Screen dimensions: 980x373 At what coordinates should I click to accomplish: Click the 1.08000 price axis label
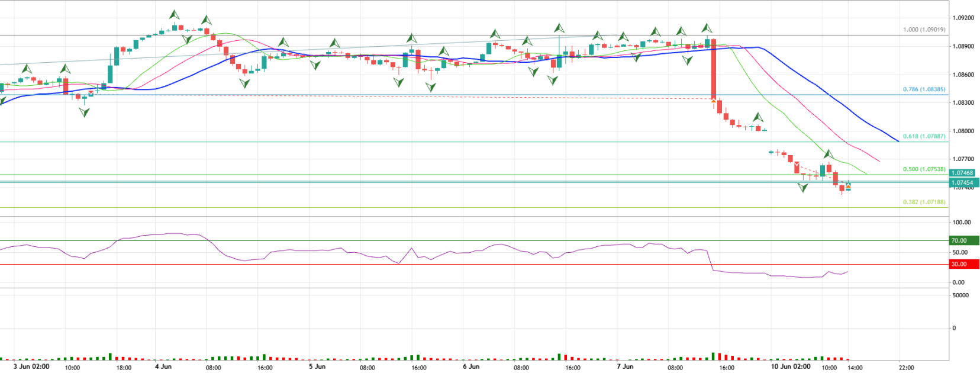coord(962,131)
